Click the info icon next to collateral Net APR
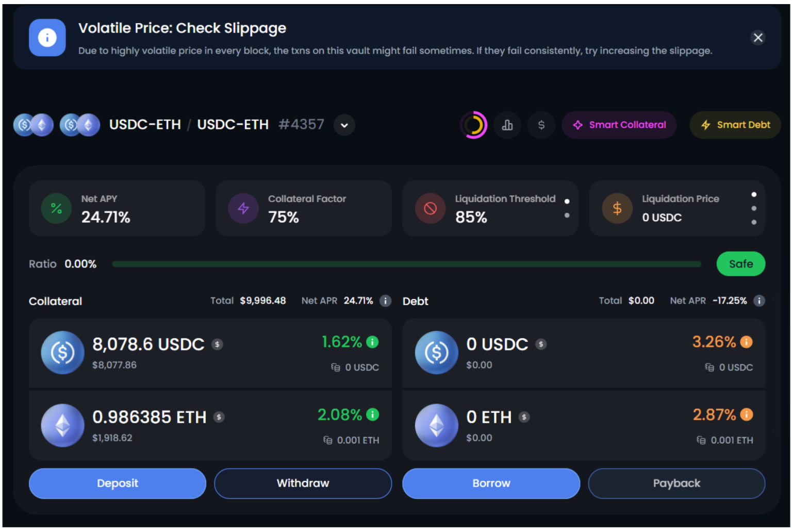This screenshot has width=792, height=532. (x=385, y=301)
